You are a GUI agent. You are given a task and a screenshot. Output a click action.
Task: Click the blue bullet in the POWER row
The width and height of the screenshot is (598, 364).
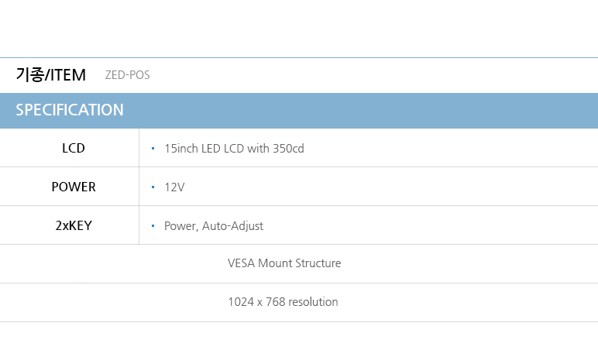tap(153, 187)
